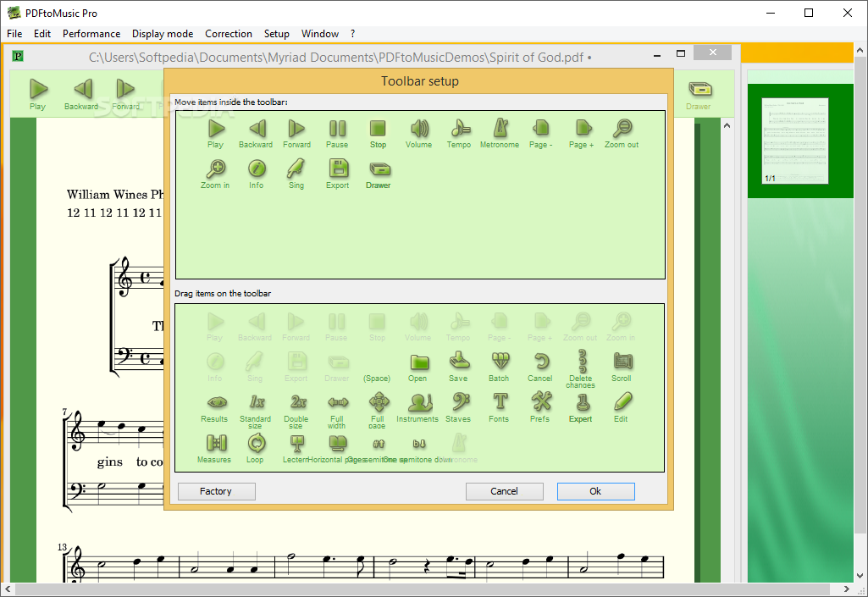Viewport: 868px width, 597px height.
Task: Select the Staves bass clef icon
Action: click(460, 402)
